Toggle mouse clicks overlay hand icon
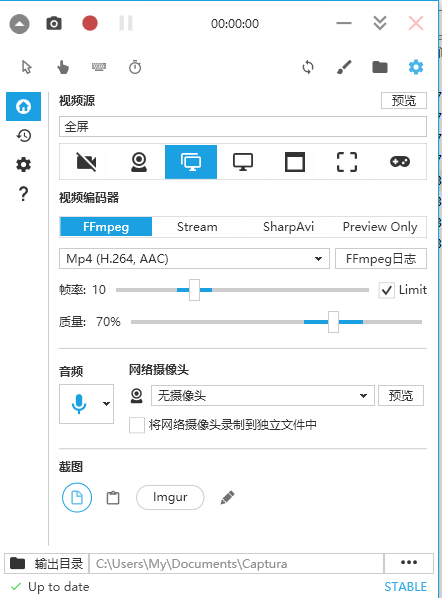442x598 pixels. click(63, 68)
